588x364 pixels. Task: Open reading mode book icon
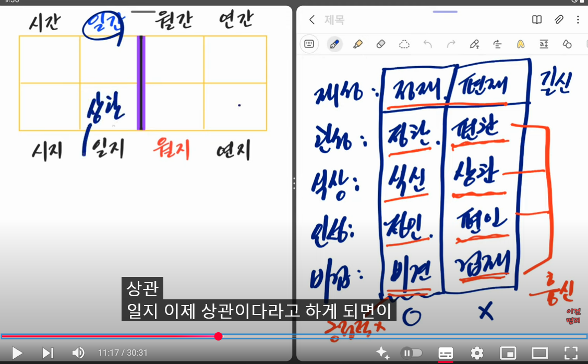coord(537,19)
